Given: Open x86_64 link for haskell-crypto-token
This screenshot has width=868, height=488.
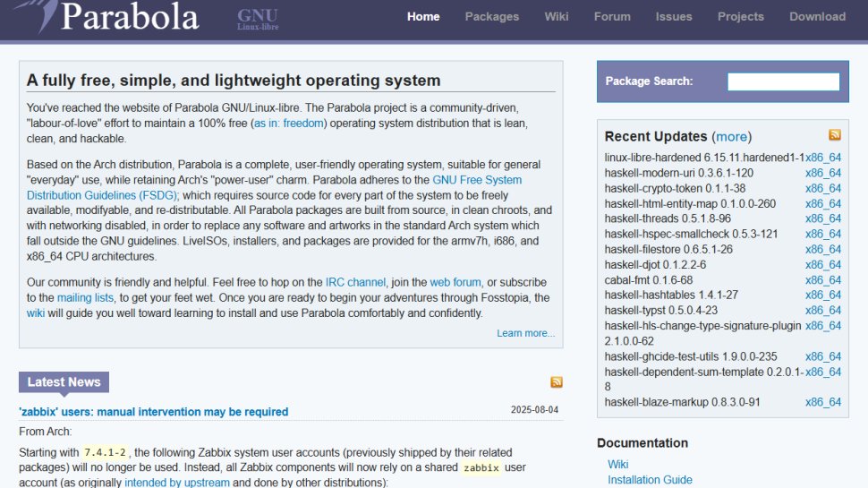Looking at the screenshot, I should click(823, 188).
